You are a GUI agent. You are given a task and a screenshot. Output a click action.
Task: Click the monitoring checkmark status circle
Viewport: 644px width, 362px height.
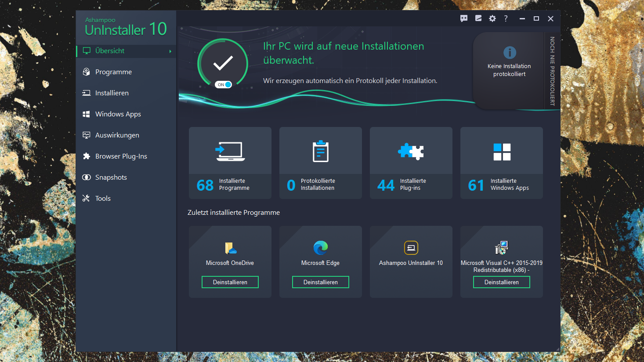[x=223, y=64]
